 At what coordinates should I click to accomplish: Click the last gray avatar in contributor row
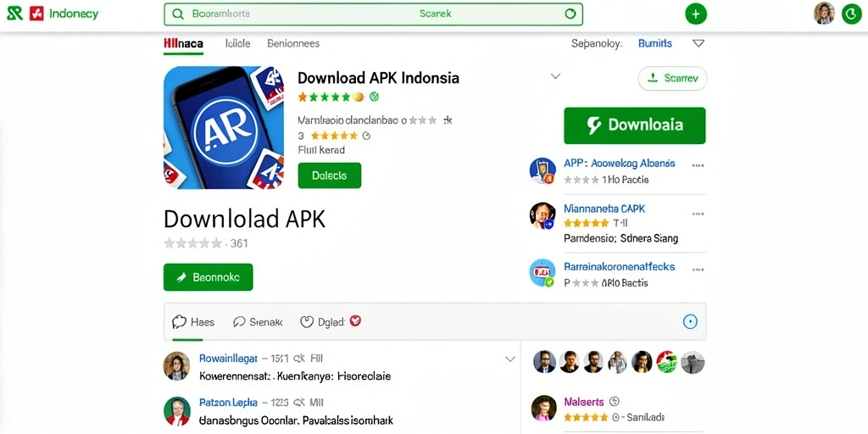coord(693,362)
